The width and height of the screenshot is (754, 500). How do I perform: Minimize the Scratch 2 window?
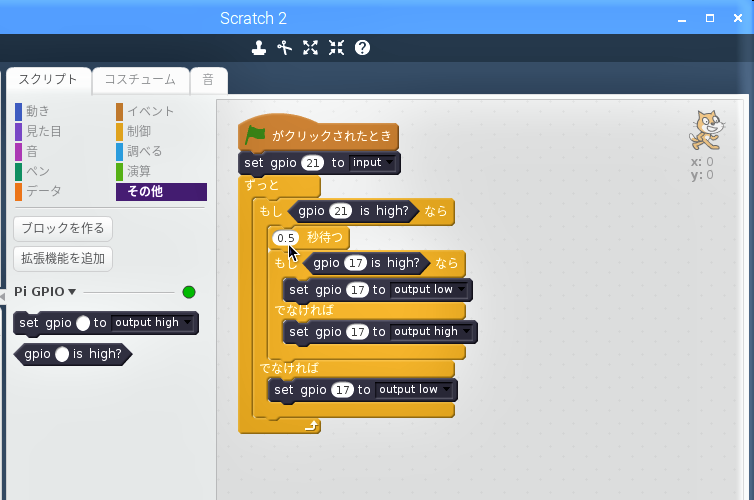(682, 19)
